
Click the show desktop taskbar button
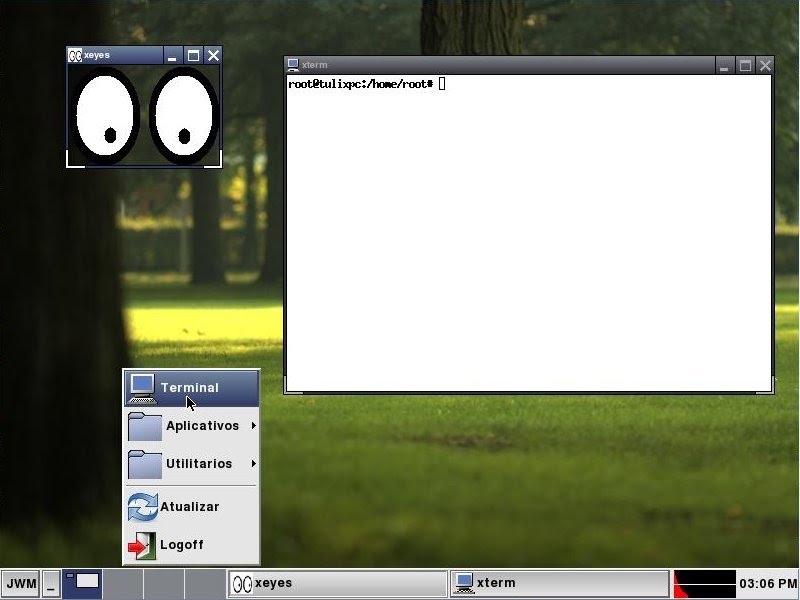coord(51,584)
